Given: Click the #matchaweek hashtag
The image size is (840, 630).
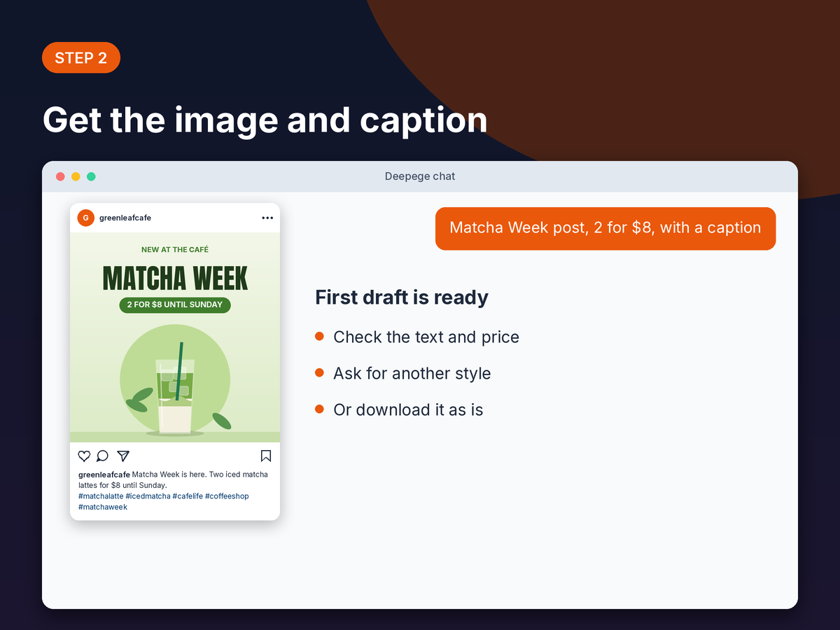Looking at the screenshot, I should pyautogui.click(x=103, y=507).
